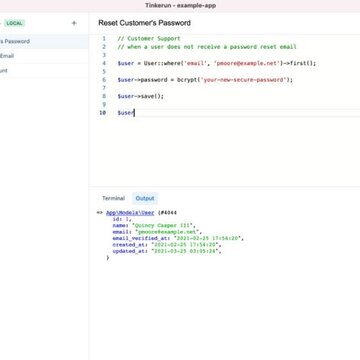Click the $user->save() line
Screen dimensions: 360x360
tap(141, 96)
